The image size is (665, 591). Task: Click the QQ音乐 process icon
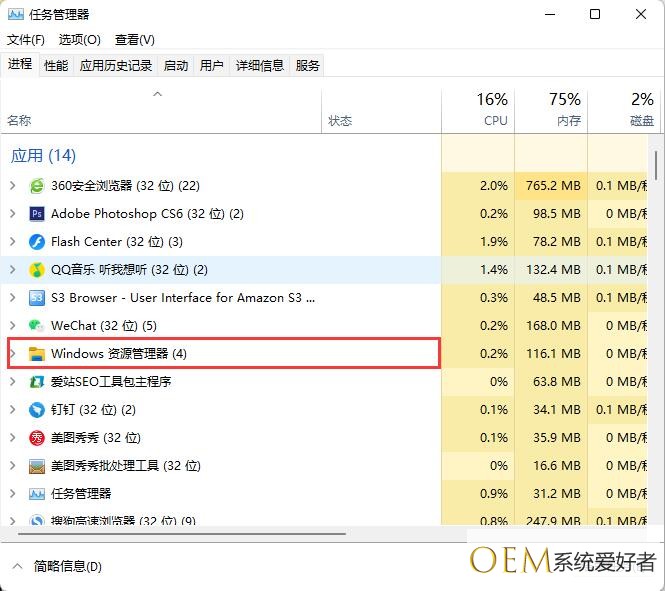coord(37,270)
